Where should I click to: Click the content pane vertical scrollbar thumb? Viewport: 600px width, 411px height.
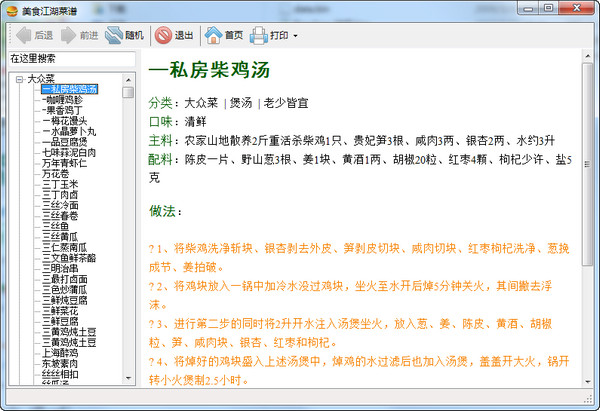pos(587,165)
